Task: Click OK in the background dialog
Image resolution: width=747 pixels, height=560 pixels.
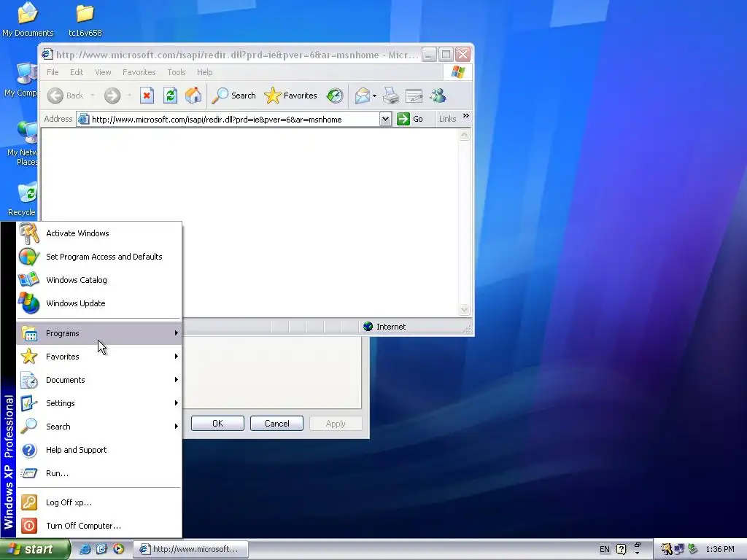Action: [217, 424]
